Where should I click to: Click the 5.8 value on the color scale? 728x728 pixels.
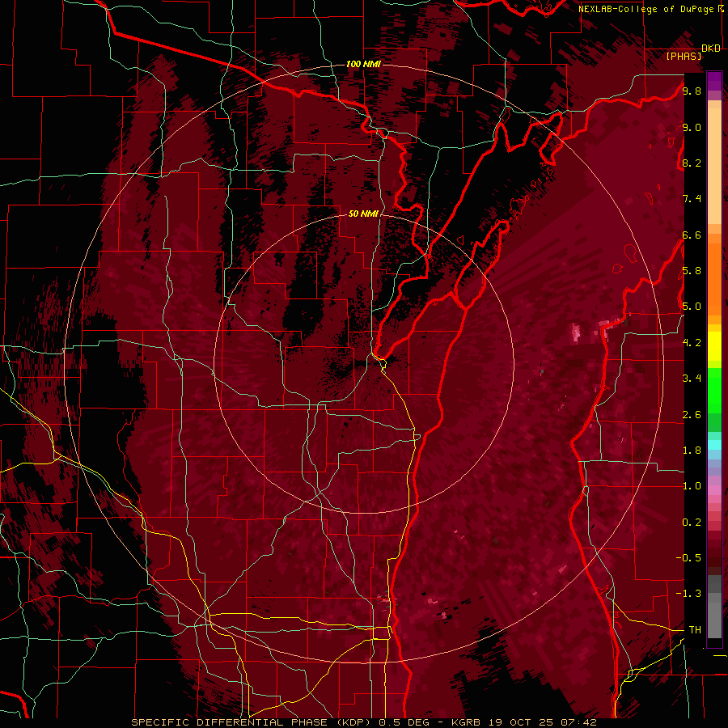(x=692, y=271)
